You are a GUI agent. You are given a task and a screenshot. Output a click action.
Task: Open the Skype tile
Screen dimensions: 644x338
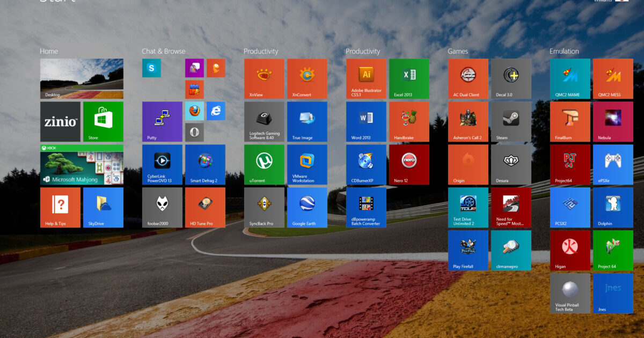point(151,68)
